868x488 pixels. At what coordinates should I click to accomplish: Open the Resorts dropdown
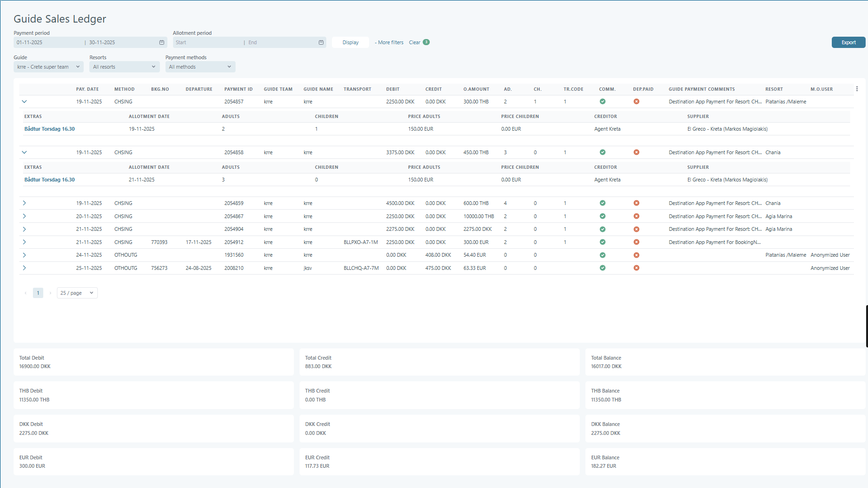pos(124,67)
